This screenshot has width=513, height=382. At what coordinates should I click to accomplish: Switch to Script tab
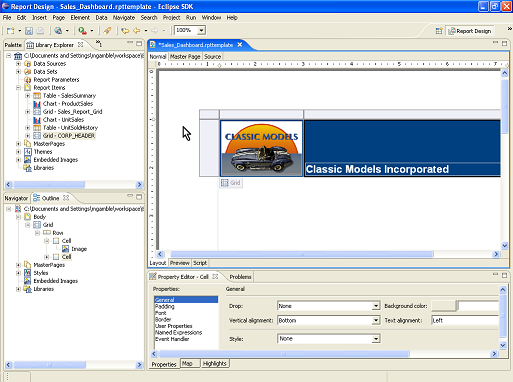tap(200, 263)
